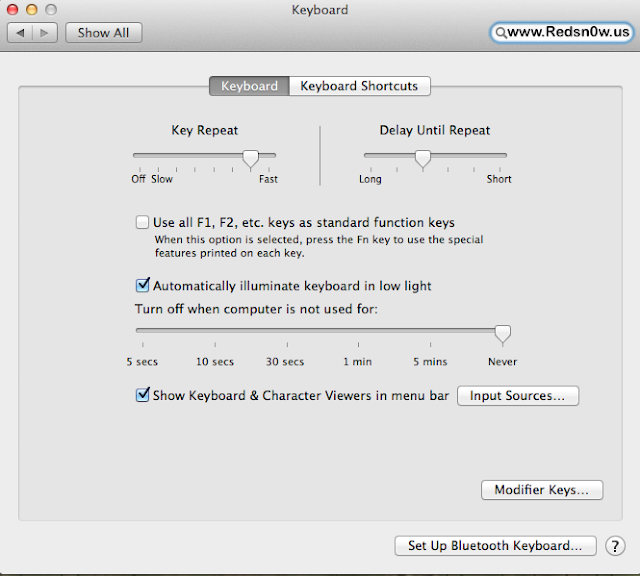Set backlight timeout to 30 secs
The width and height of the screenshot is (640, 576).
pos(285,362)
